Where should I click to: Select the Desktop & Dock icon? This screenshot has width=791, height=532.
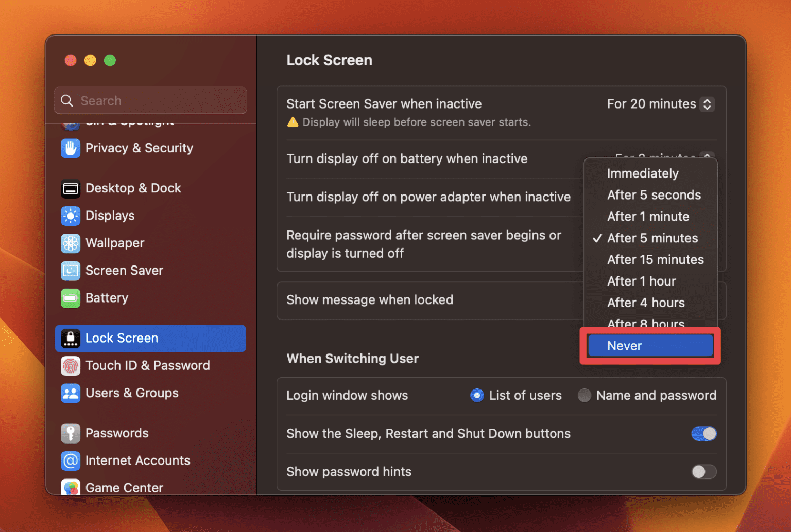point(71,188)
